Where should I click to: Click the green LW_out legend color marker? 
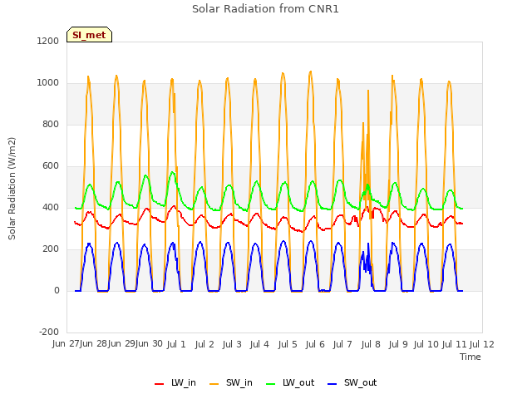pyautogui.click(x=271, y=384)
